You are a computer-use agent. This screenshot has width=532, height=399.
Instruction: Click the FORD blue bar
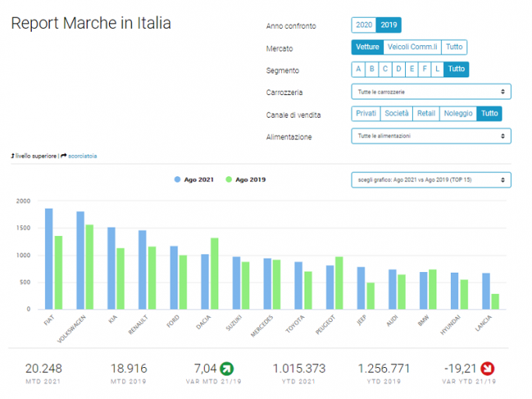coord(174,277)
